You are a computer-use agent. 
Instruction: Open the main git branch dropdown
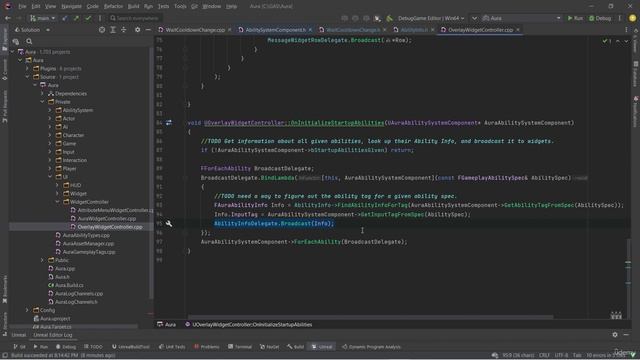point(42,18)
